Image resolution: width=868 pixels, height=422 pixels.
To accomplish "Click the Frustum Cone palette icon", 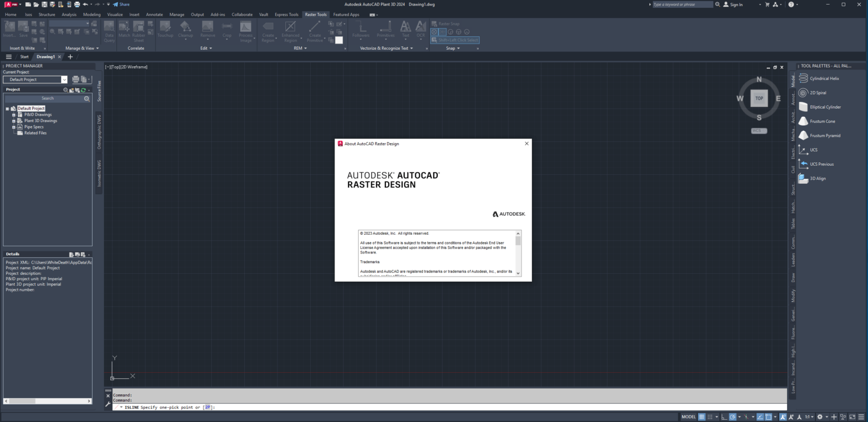I will click(803, 121).
